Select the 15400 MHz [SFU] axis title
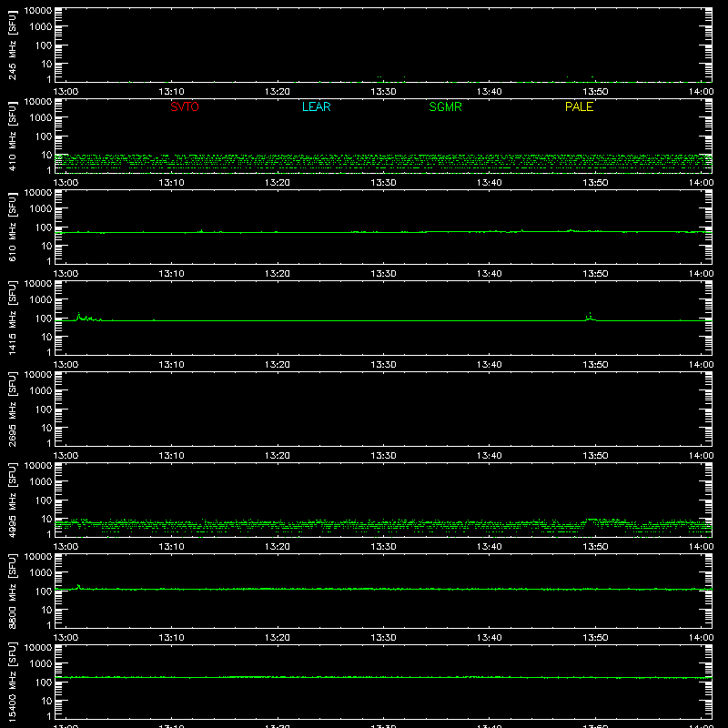The height and width of the screenshot is (728, 728). (x=13, y=682)
